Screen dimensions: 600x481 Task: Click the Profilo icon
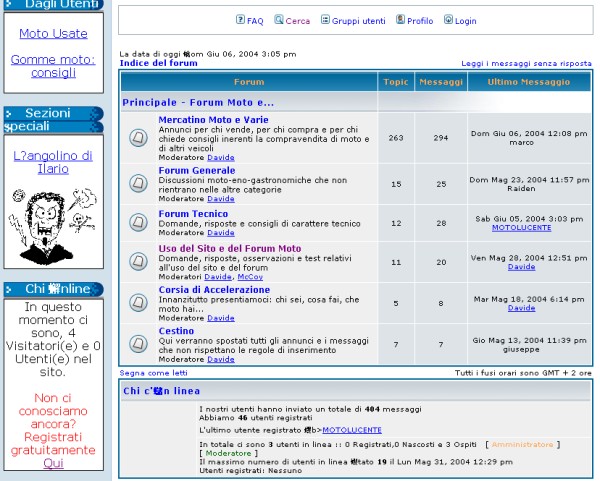pyautogui.click(x=400, y=20)
